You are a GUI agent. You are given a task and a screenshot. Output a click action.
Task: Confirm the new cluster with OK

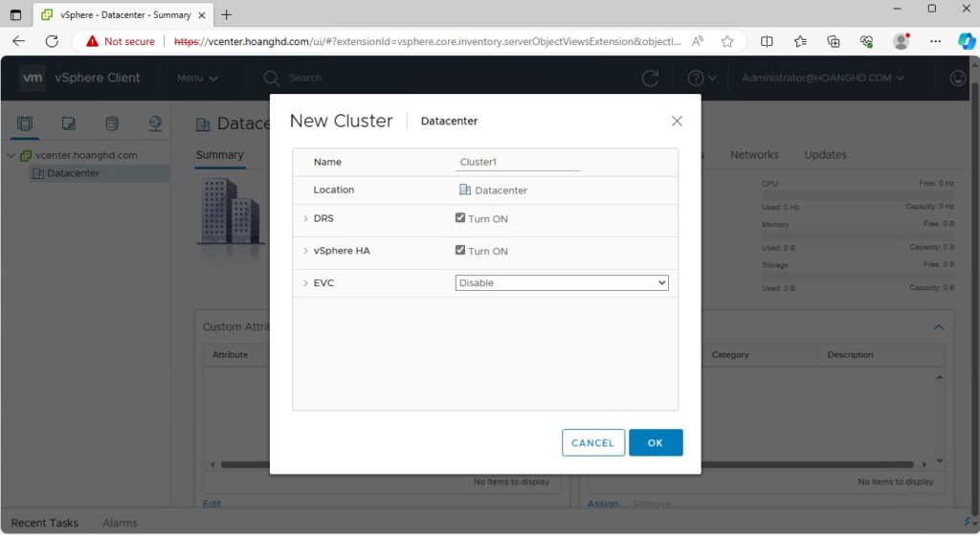(x=656, y=442)
